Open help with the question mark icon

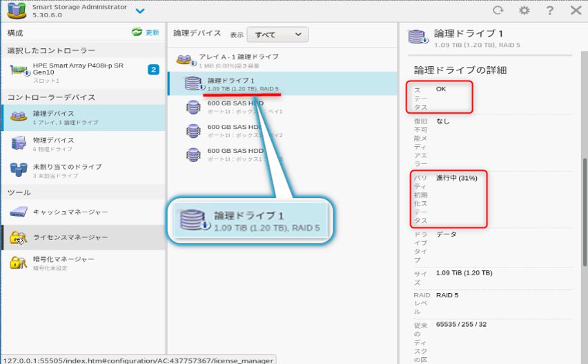550,10
